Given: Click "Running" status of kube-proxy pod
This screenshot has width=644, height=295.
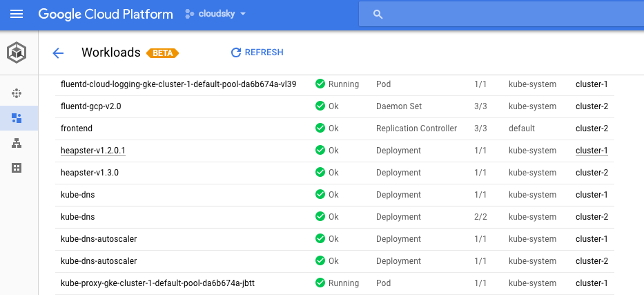Looking at the screenshot, I should click(343, 283).
